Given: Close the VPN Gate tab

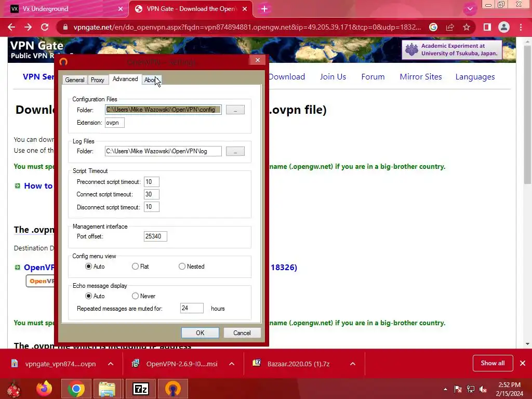Looking at the screenshot, I should click(245, 9).
